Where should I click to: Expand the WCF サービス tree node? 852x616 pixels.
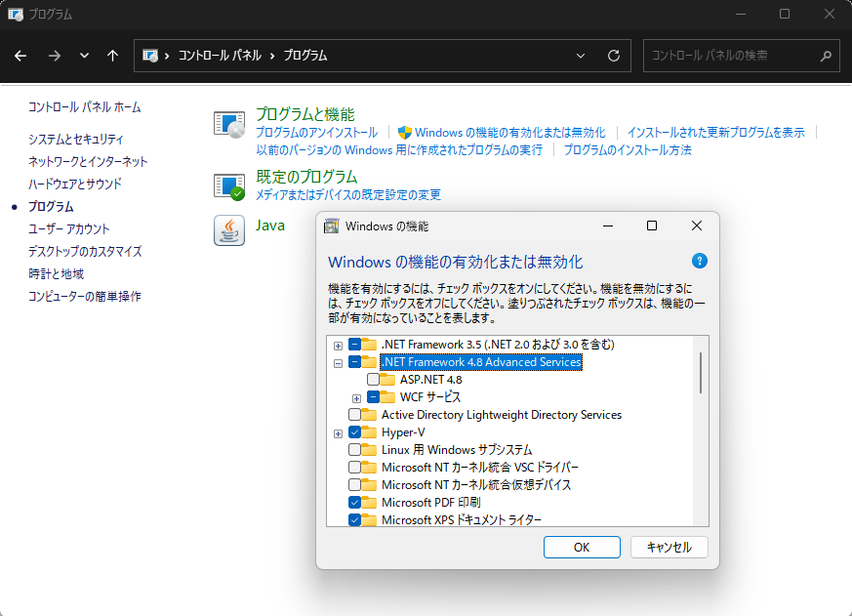[356, 397]
